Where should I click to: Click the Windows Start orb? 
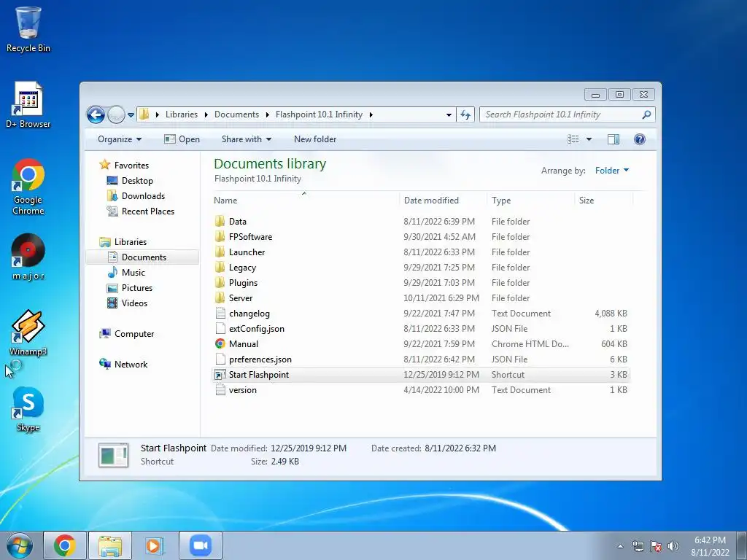click(x=20, y=545)
